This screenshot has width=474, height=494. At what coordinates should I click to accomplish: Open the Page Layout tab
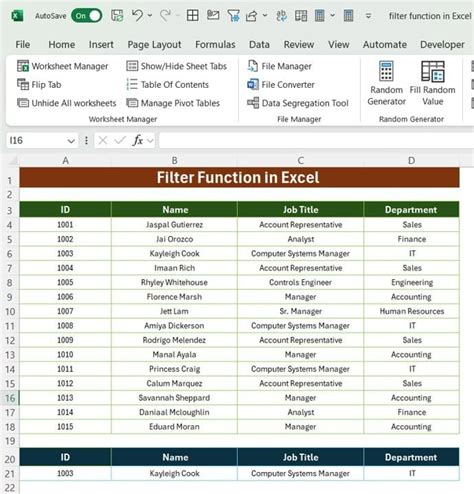click(x=154, y=44)
